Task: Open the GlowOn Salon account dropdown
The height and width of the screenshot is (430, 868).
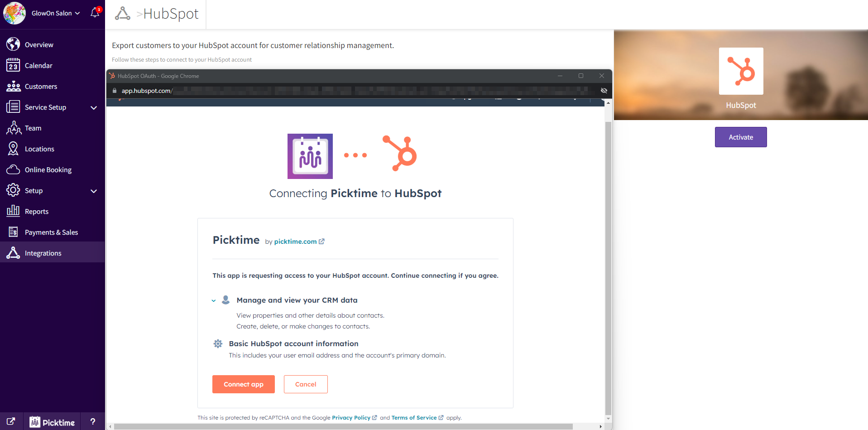Action: [56, 13]
